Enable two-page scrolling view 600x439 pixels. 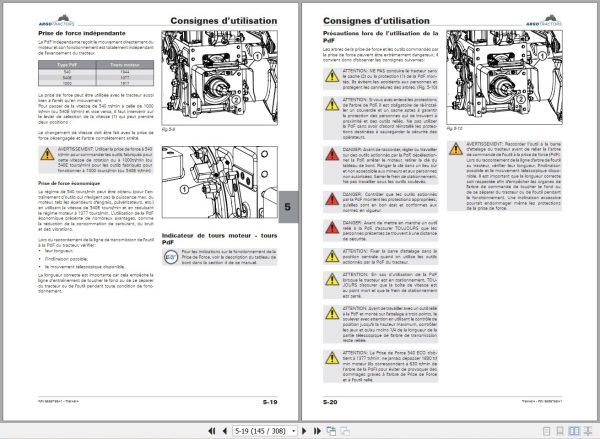pos(588,431)
